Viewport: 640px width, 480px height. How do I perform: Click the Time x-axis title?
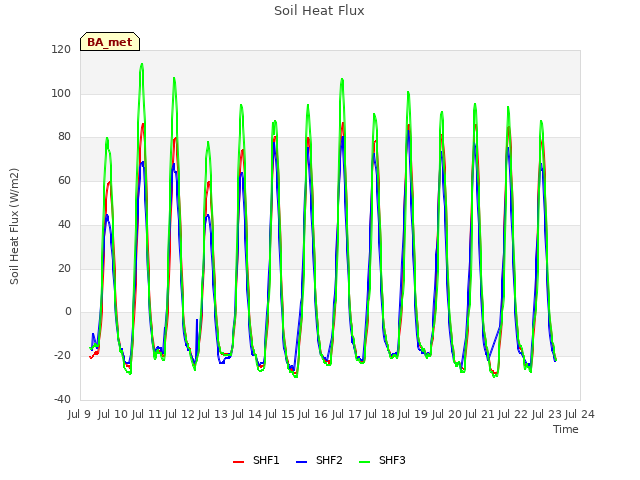(x=566, y=429)
